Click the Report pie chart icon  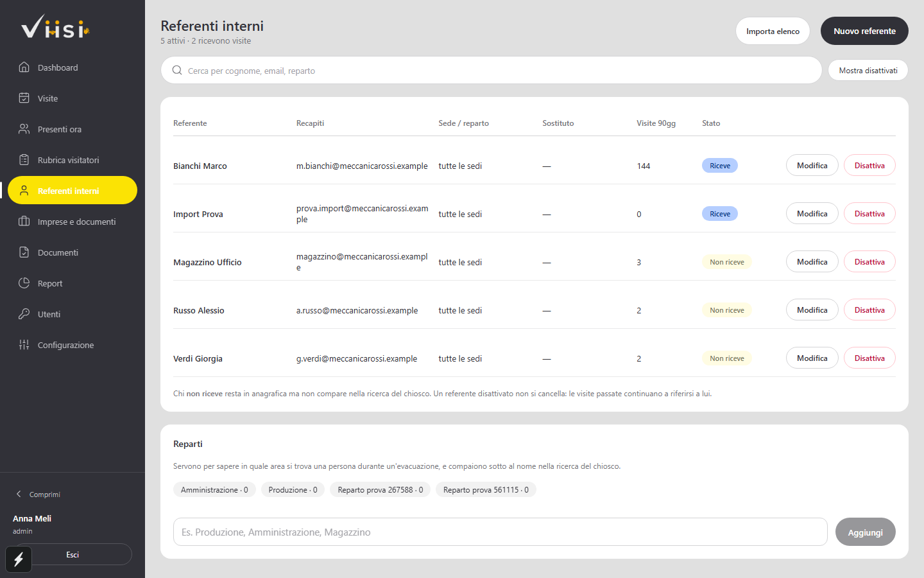24,283
